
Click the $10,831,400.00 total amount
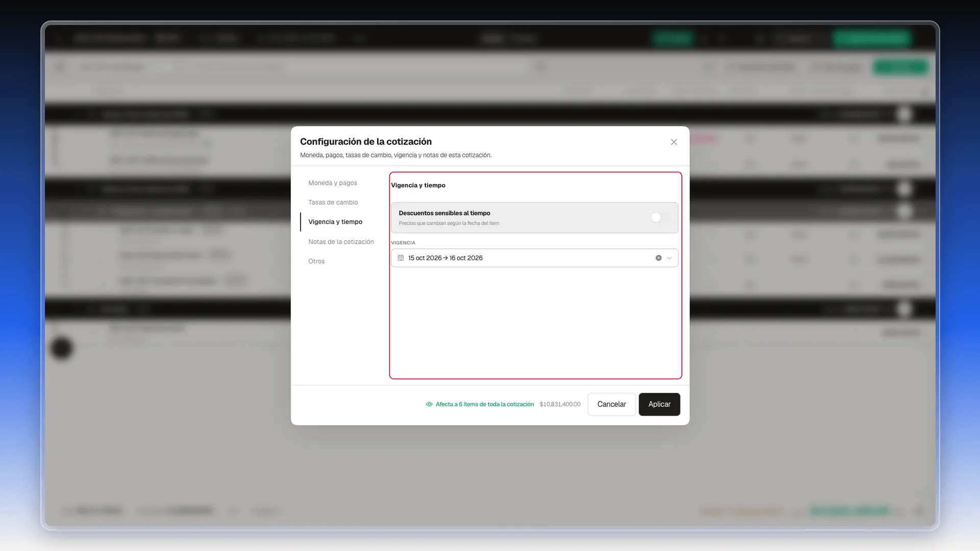click(x=560, y=404)
